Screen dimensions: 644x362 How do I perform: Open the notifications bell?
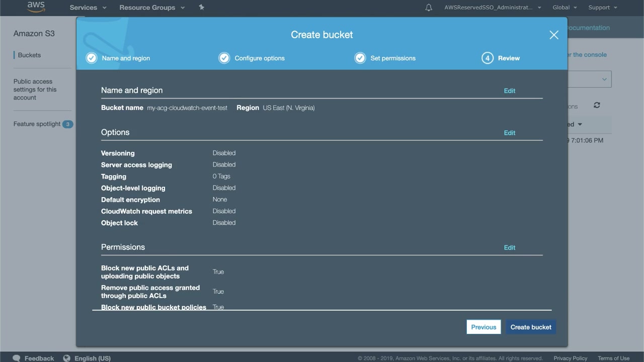[x=429, y=8]
